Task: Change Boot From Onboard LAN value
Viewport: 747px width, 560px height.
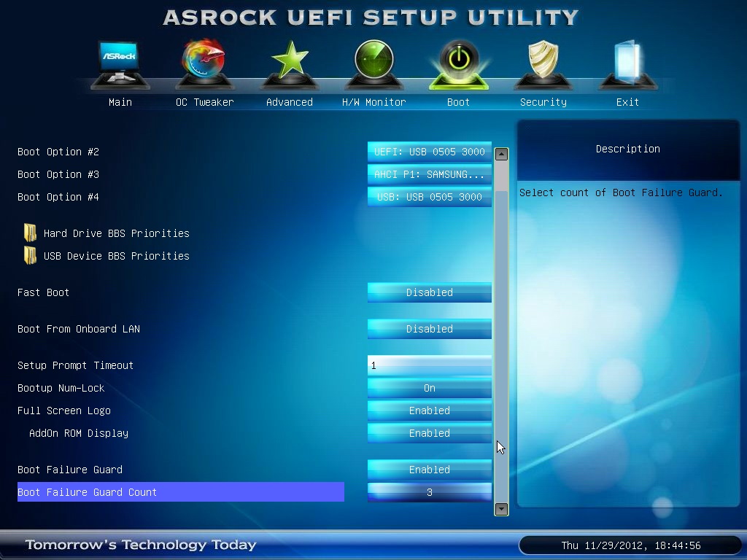Action: click(x=430, y=329)
